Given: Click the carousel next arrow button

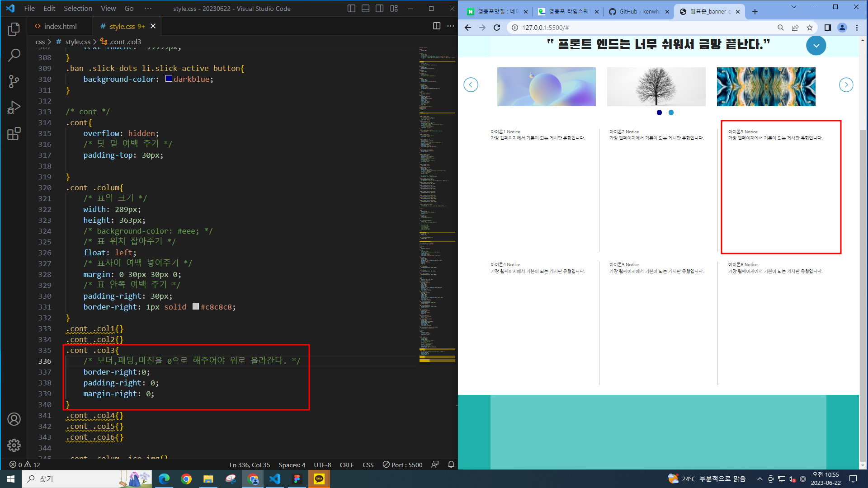Looking at the screenshot, I should coord(846,84).
